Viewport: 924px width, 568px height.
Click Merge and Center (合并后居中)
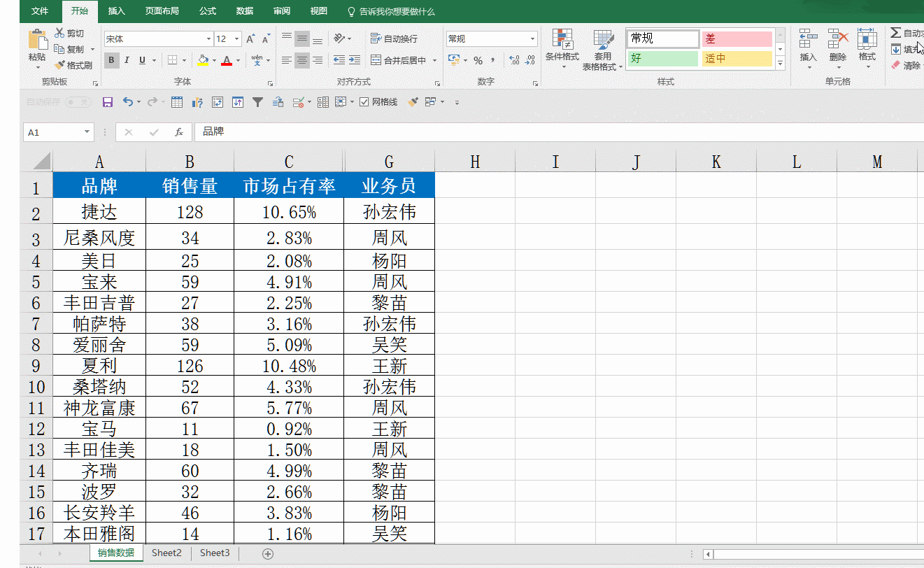399,60
